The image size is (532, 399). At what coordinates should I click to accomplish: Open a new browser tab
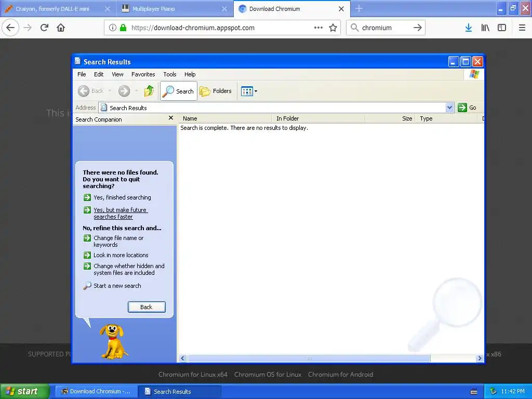tap(359, 9)
